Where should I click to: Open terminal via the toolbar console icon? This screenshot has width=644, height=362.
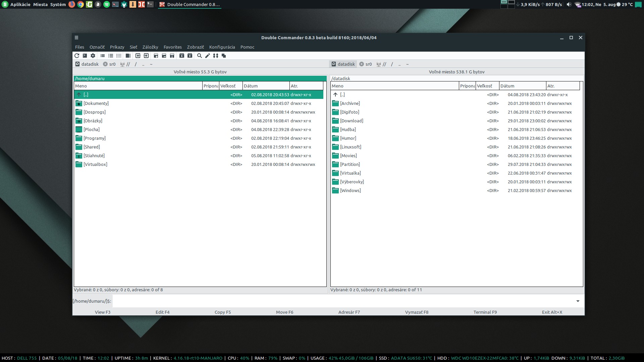point(85,56)
